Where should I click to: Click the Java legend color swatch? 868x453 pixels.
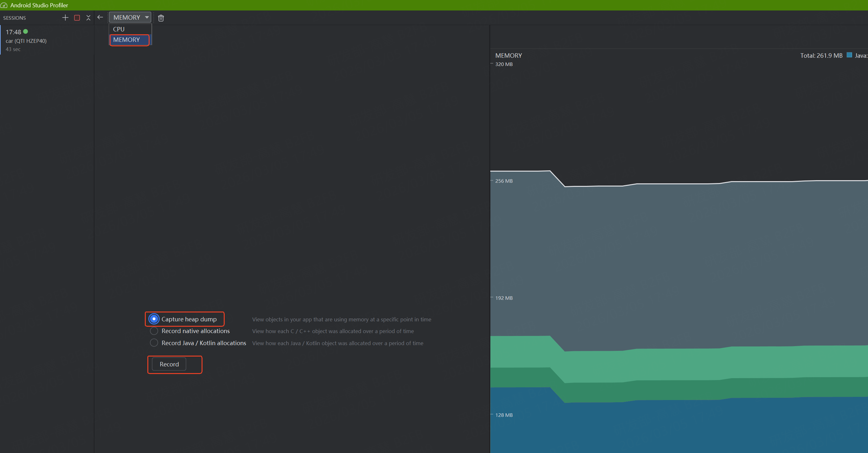pyautogui.click(x=850, y=55)
